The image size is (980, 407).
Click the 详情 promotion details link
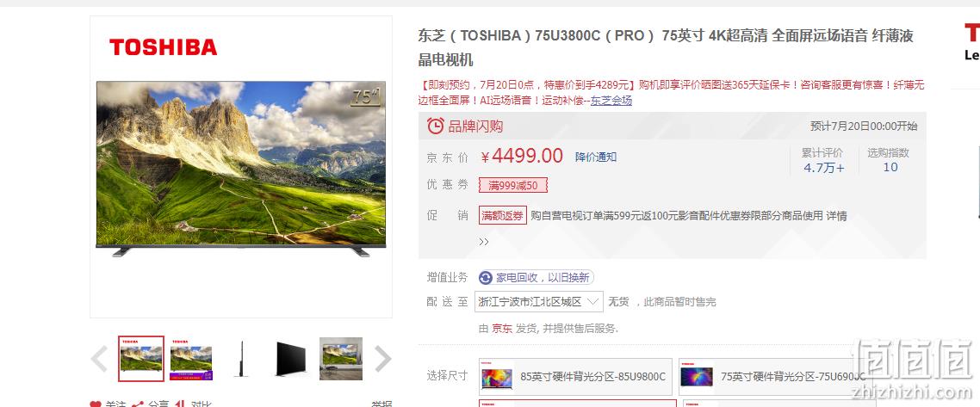[837, 216]
